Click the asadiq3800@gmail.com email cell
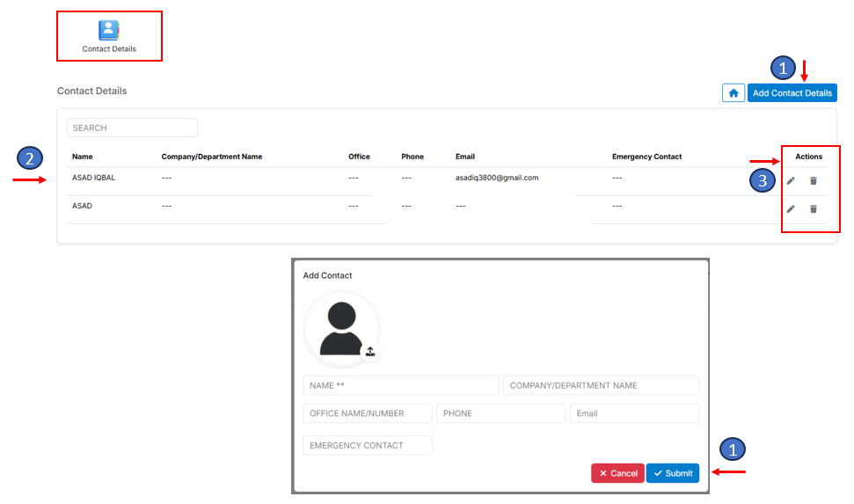Screen dimensions: 854x504 (x=496, y=178)
